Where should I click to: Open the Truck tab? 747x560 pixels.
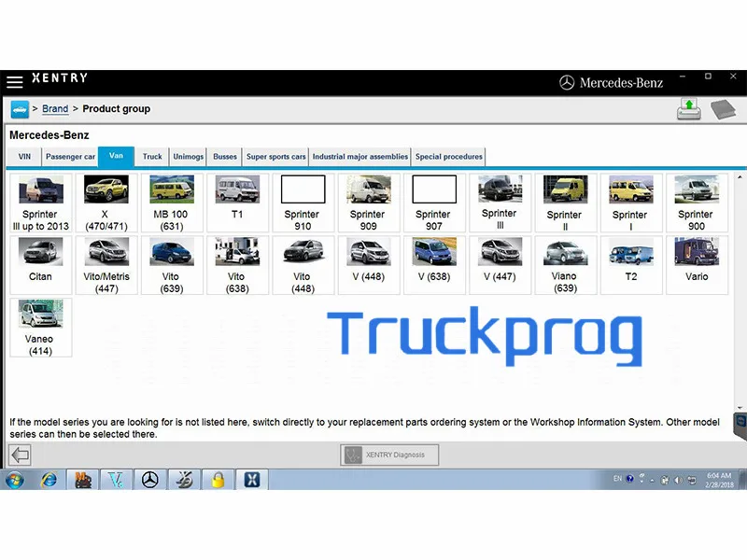point(152,157)
